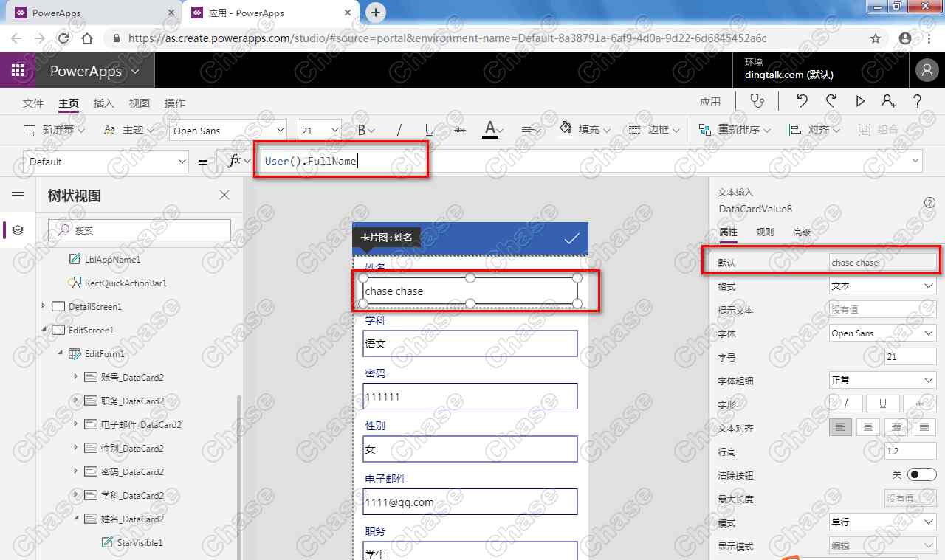Switch to the 插入 ribbon tab

103,103
